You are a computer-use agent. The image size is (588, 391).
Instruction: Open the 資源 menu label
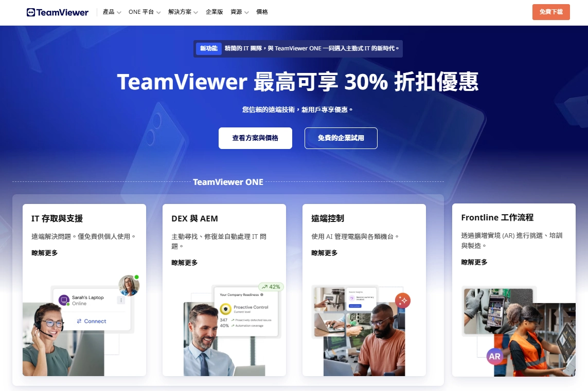[236, 12]
